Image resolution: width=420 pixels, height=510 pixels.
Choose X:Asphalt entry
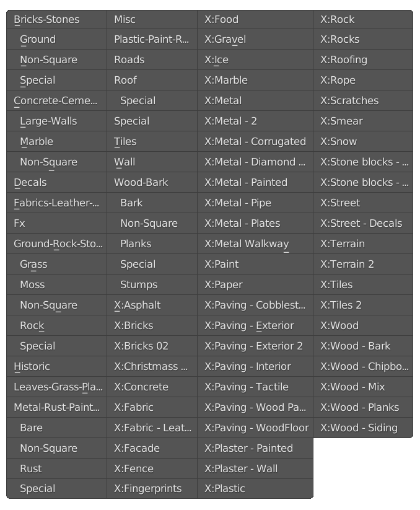tap(152, 305)
